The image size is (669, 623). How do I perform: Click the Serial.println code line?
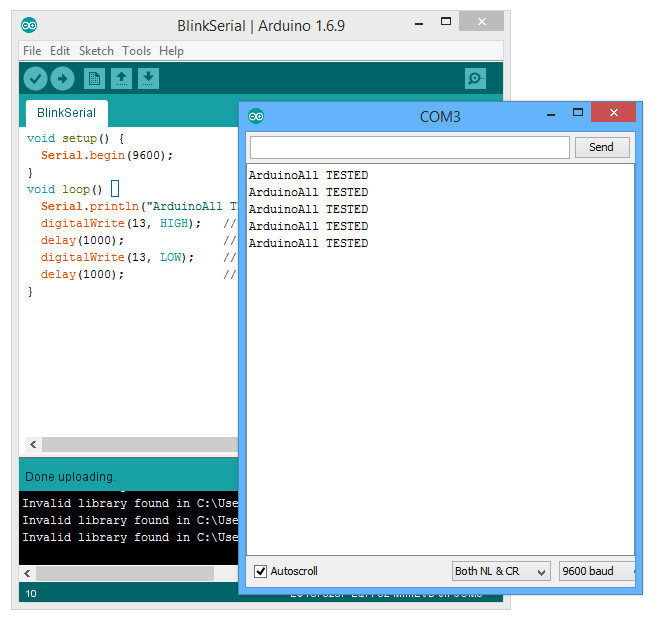tap(139, 207)
